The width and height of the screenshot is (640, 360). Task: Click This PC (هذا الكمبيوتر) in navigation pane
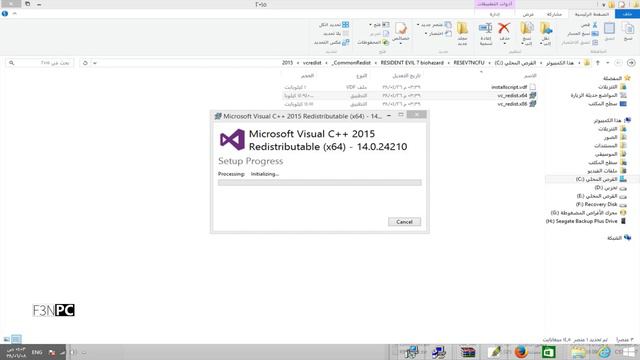pos(612,120)
